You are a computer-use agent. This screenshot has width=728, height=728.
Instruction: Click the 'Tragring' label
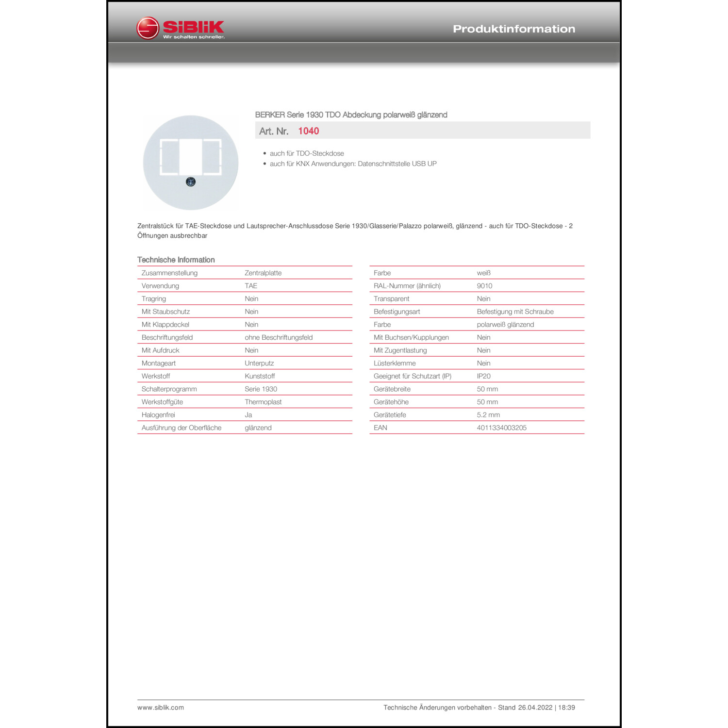[154, 298]
